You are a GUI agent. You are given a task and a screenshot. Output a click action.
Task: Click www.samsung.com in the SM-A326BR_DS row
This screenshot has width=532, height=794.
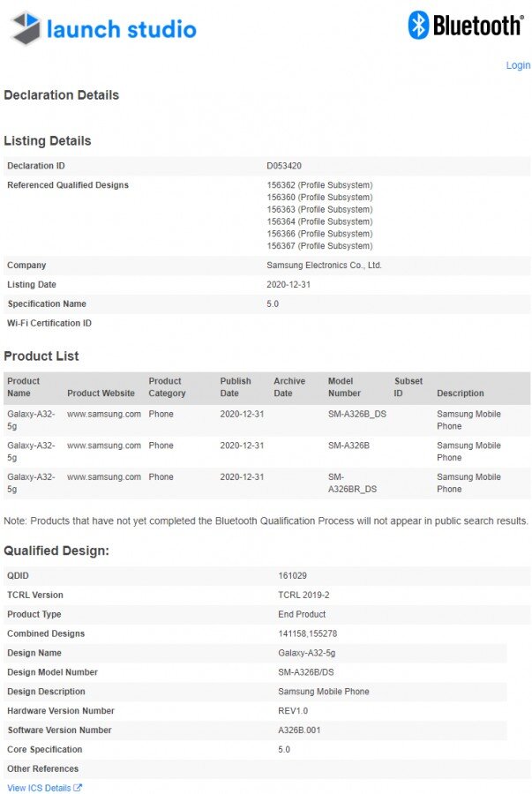[x=104, y=477]
